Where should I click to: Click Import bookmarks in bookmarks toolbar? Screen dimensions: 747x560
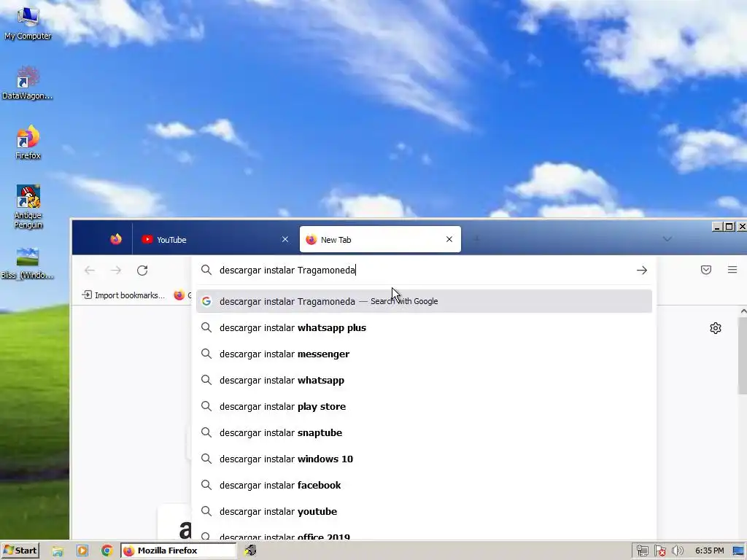point(123,295)
